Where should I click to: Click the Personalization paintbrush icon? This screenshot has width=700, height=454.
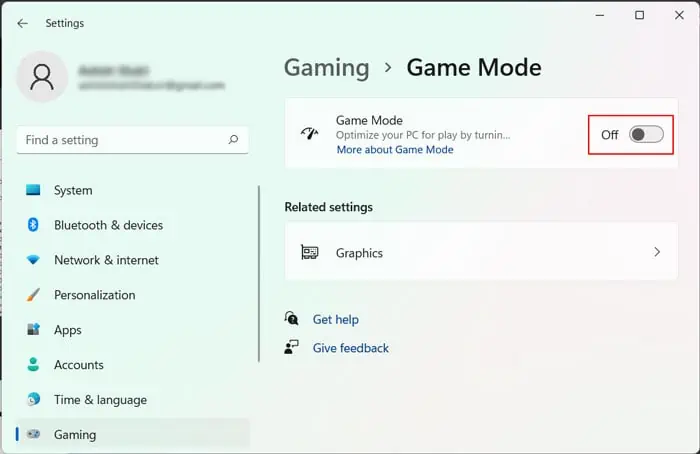point(33,295)
